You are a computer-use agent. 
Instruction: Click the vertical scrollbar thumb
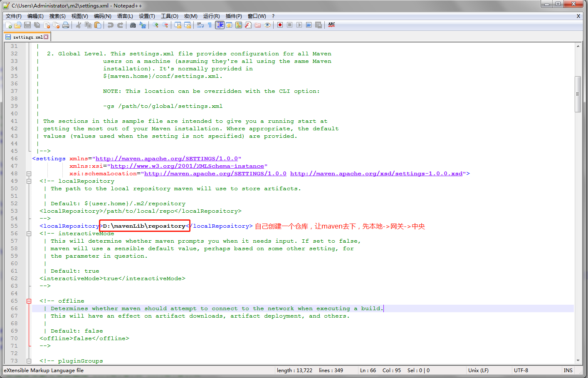578,94
